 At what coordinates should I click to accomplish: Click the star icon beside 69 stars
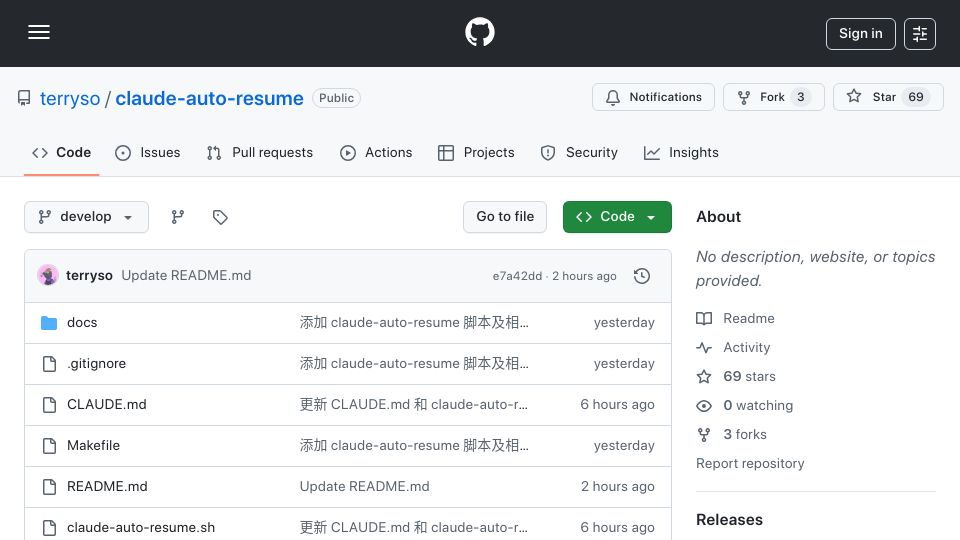tap(704, 377)
